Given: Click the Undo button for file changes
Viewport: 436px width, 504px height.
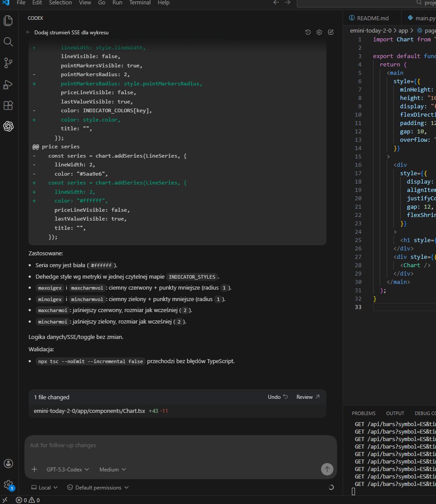Looking at the screenshot, I should tap(277, 397).
